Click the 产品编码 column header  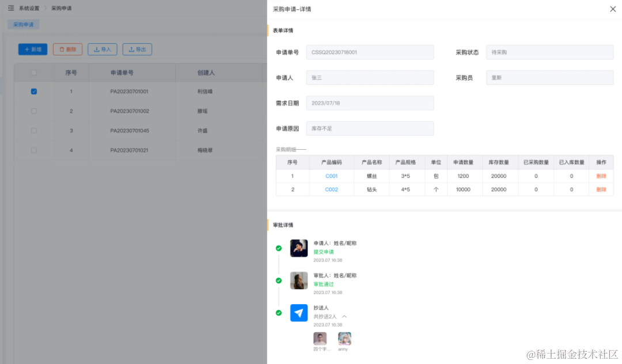click(x=332, y=162)
